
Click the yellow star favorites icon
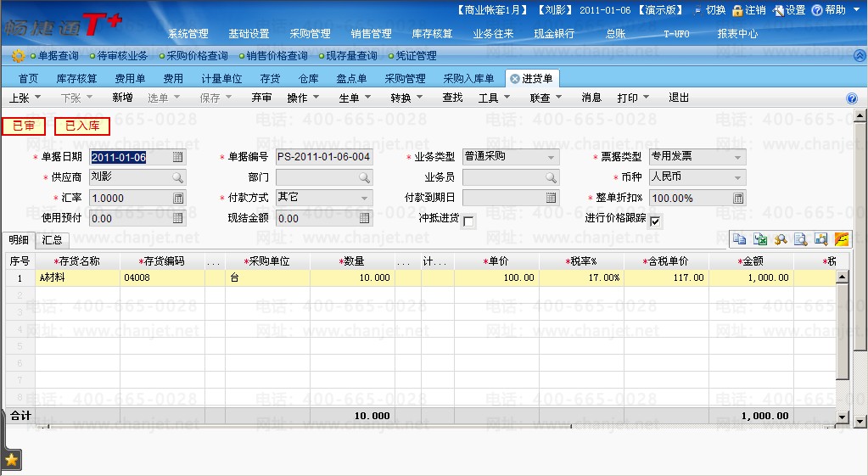point(12,459)
